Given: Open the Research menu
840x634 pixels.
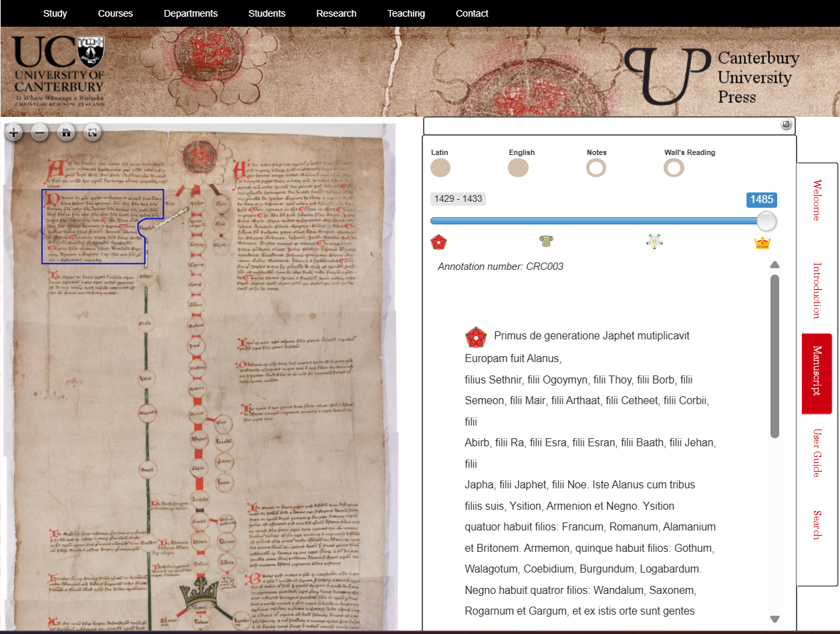Looking at the screenshot, I should point(336,13).
